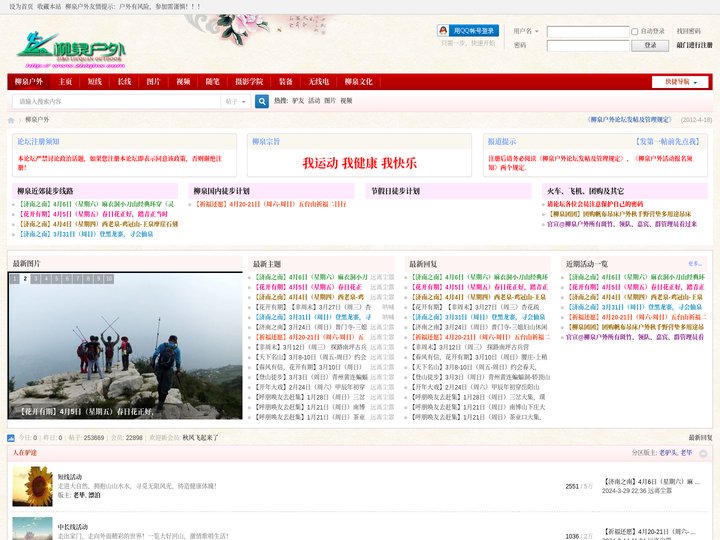Click the blue magnifier search button
This screenshot has width=720, height=540.
(x=262, y=101)
